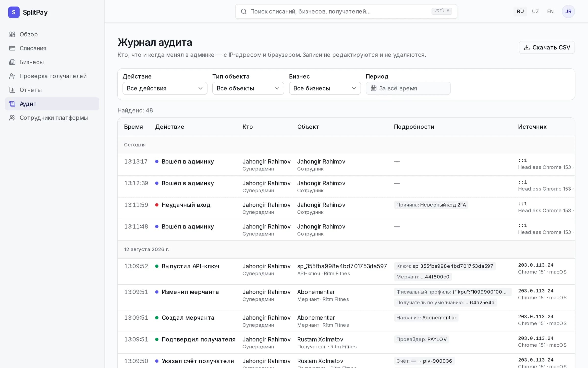Click Rustam Xolmatov in Подтвердил получателя row
The height and width of the screenshot is (368, 588).
coord(320,339)
